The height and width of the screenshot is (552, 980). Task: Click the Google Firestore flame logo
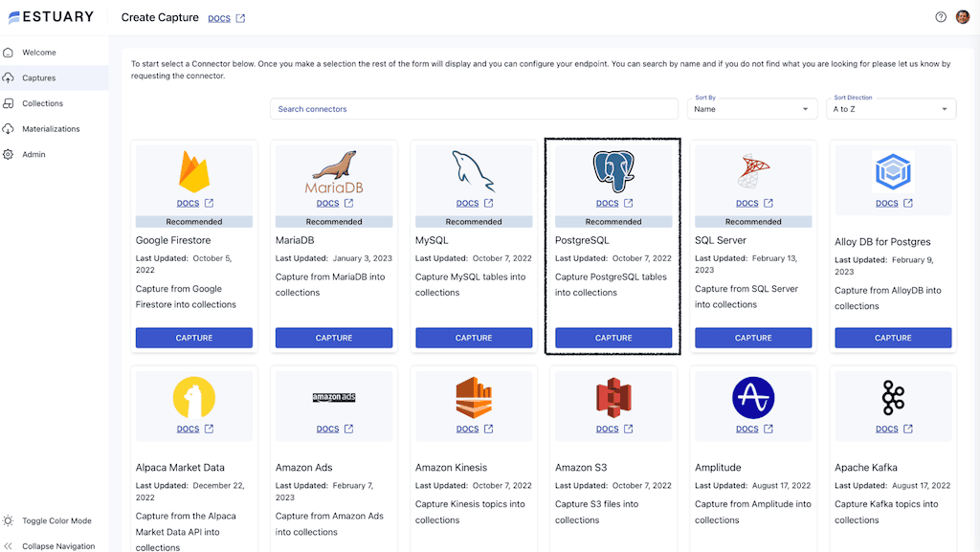(x=193, y=170)
